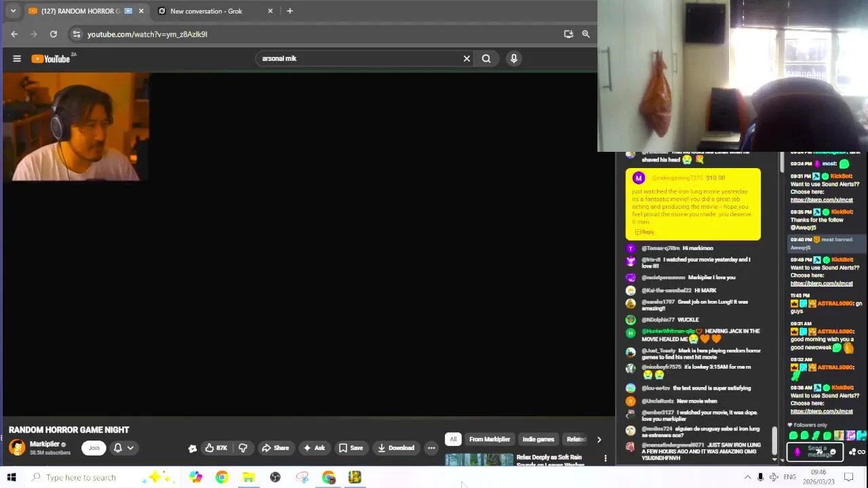
Task: Open more actions three-dot menu
Action: (x=431, y=447)
